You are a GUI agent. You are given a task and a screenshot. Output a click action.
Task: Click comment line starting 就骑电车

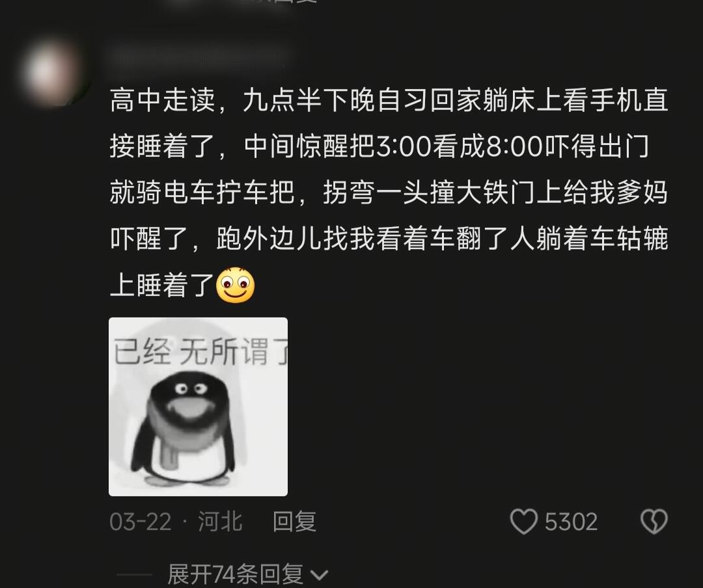(x=389, y=193)
